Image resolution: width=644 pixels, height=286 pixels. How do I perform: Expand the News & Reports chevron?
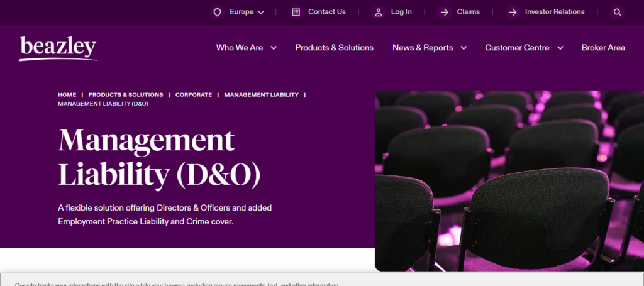pyautogui.click(x=464, y=48)
